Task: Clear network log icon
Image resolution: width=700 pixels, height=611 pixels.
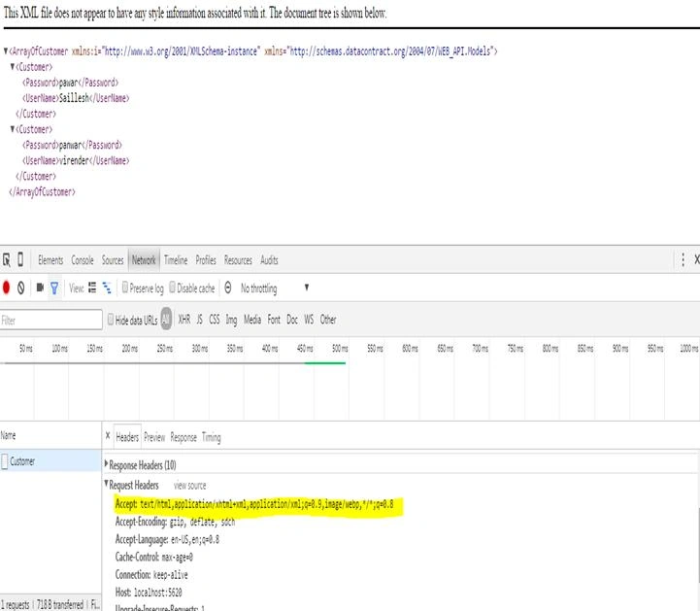Action: (21, 289)
